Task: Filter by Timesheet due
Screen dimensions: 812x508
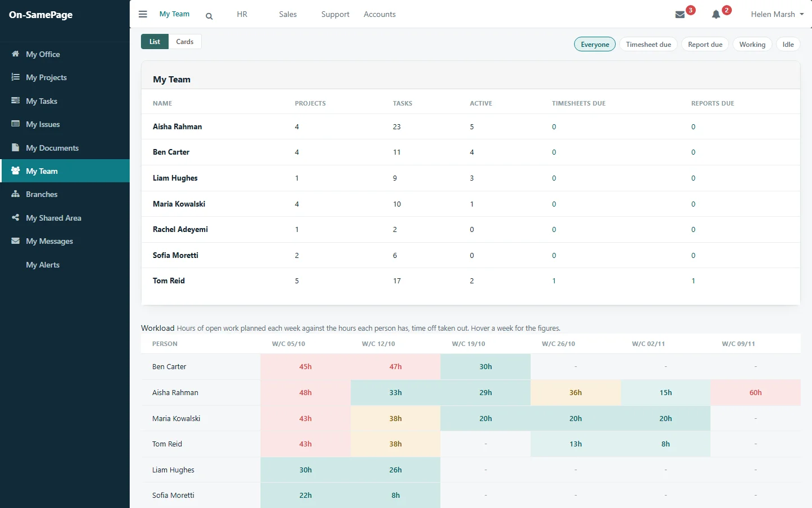Action: 648,45
